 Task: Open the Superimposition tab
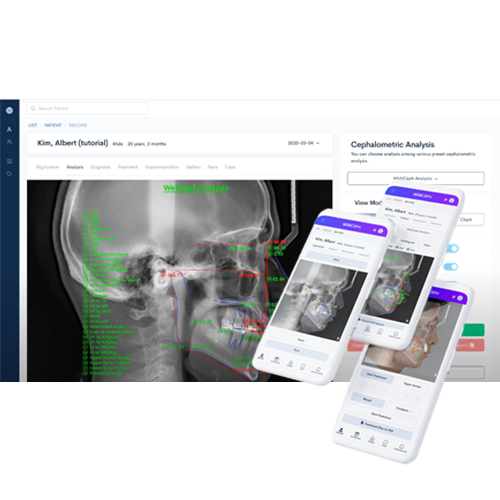click(x=162, y=167)
